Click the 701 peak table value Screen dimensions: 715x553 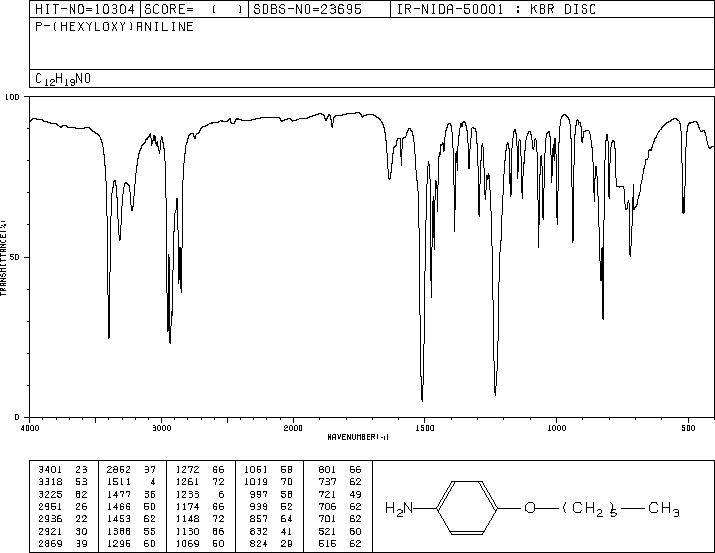point(327,519)
